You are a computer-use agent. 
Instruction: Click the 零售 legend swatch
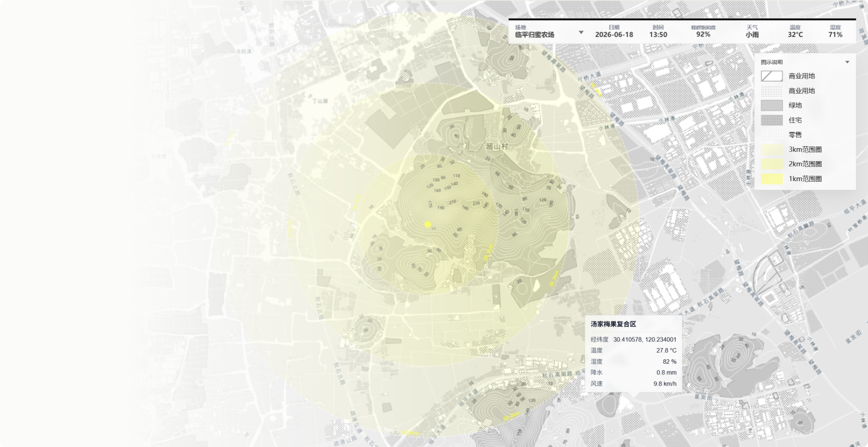tap(772, 135)
